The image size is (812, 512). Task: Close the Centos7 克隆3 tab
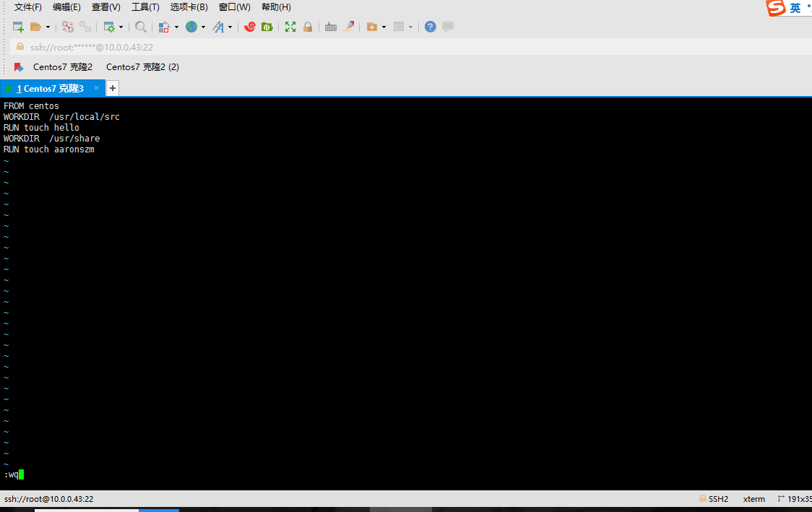(96, 88)
